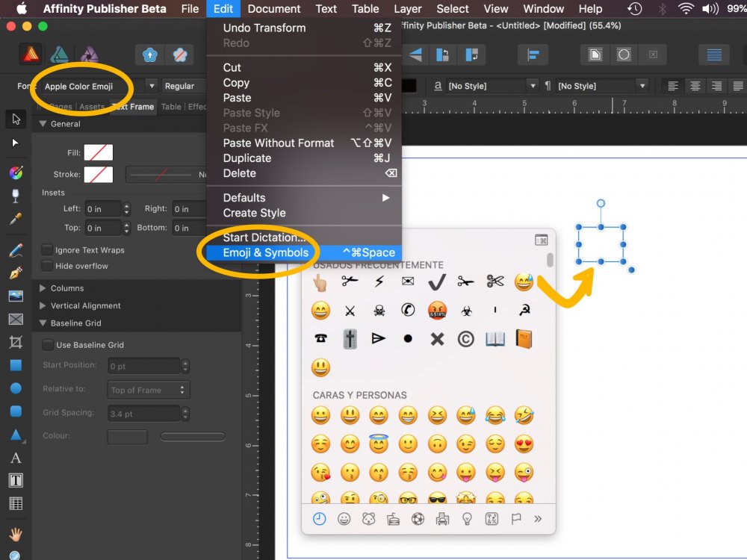The width and height of the screenshot is (747, 560).
Task: Insert the winking tongue-out emoji
Action: (x=524, y=472)
